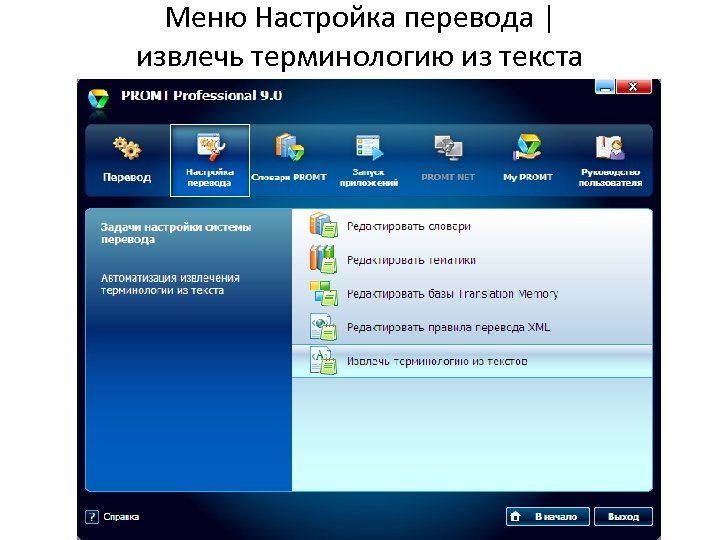Open Словари PROMT books icon
The width and height of the screenshot is (720, 540).
click(289, 146)
